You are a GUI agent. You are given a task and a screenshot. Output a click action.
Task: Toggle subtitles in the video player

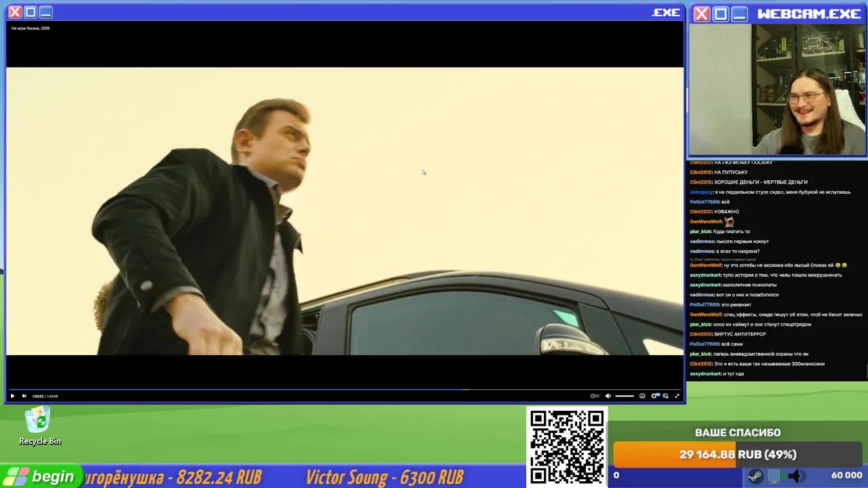(642, 396)
